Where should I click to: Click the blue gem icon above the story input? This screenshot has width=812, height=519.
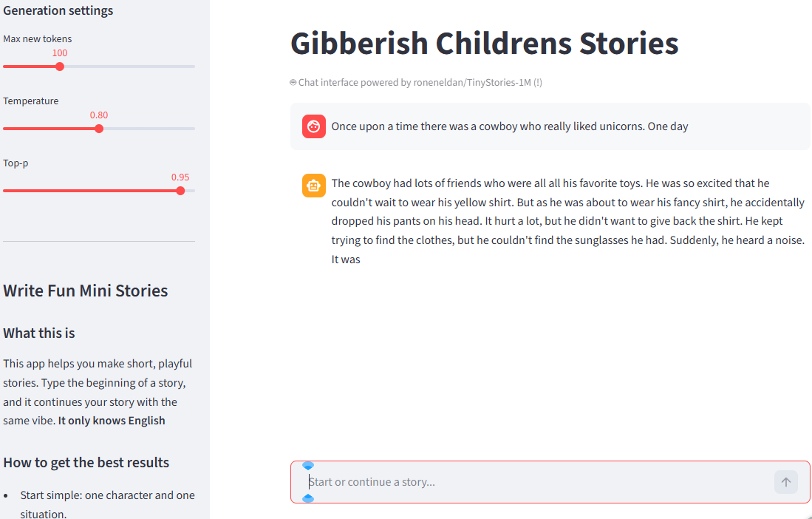tap(308, 465)
